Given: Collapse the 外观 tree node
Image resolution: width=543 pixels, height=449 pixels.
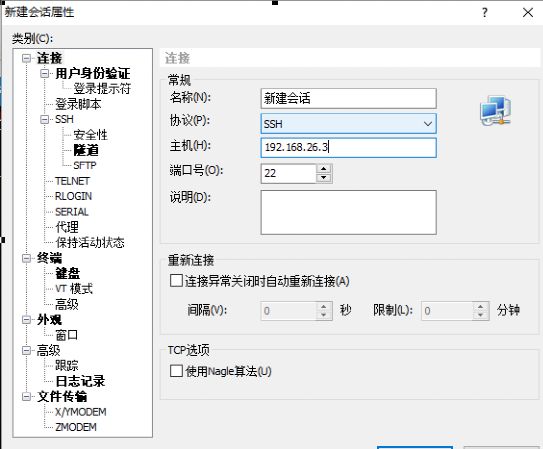Looking at the screenshot, I should (26, 320).
